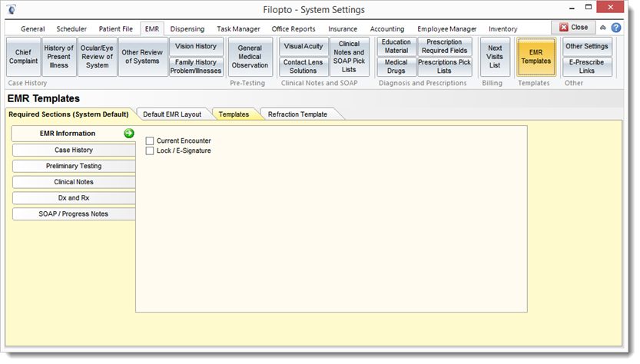The height and width of the screenshot is (364, 640).
Task: Switch to Office Reports tab
Action: 293,29
